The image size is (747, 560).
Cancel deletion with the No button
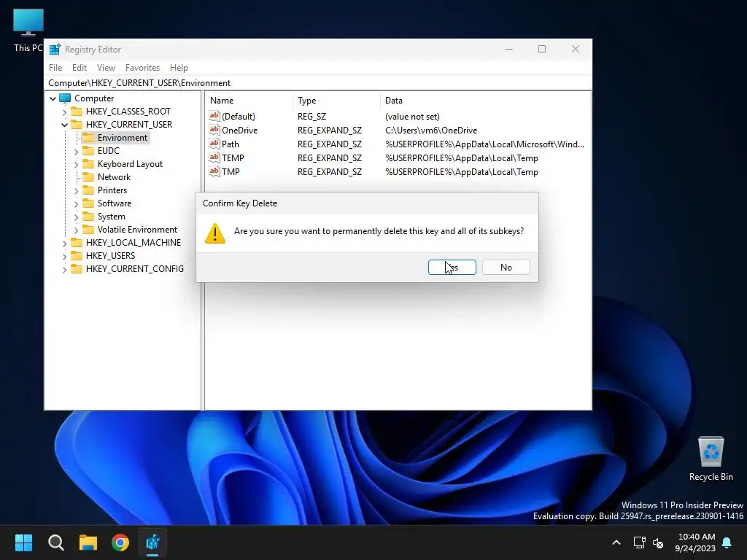coord(506,267)
